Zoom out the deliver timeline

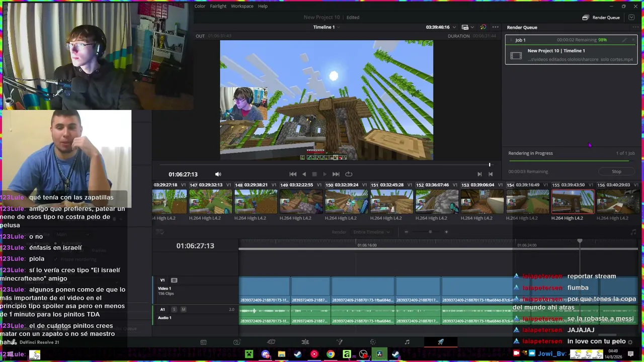point(406,232)
